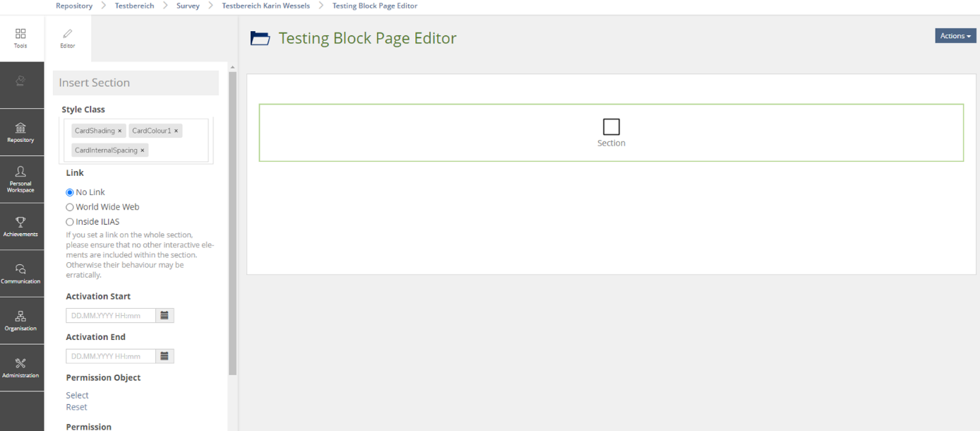Viewport: 980px width, 431px height.
Task: Select the No Link radio option
Action: [70, 192]
